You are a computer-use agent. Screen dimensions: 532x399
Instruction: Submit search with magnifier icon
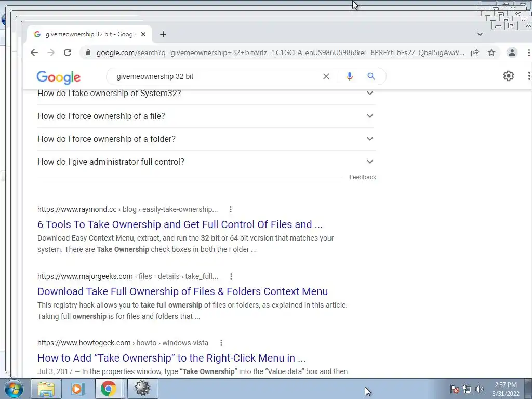pos(371,76)
